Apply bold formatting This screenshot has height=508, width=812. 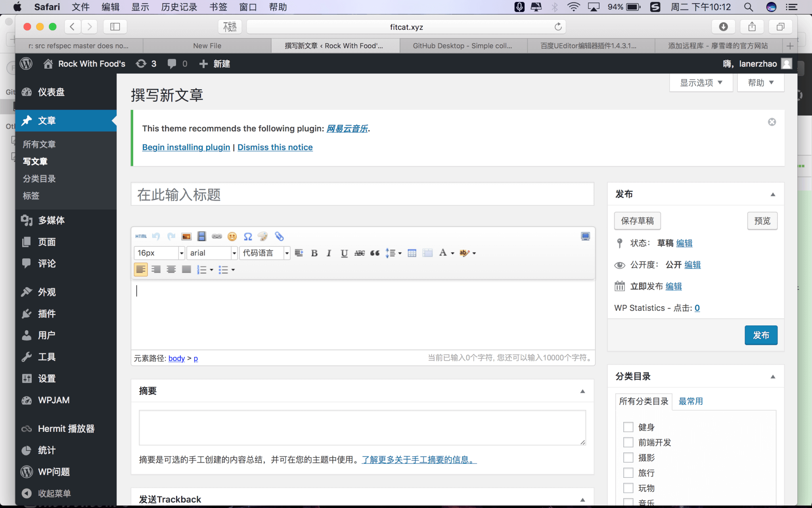[314, 253]
